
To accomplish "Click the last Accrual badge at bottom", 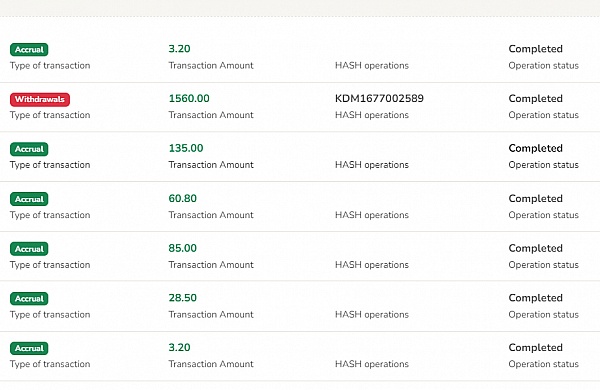I will 29,348.
